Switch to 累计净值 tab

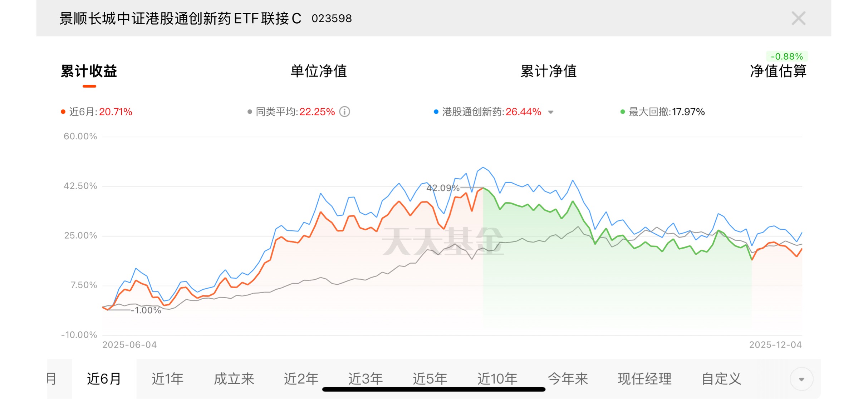tap(548, 71)
